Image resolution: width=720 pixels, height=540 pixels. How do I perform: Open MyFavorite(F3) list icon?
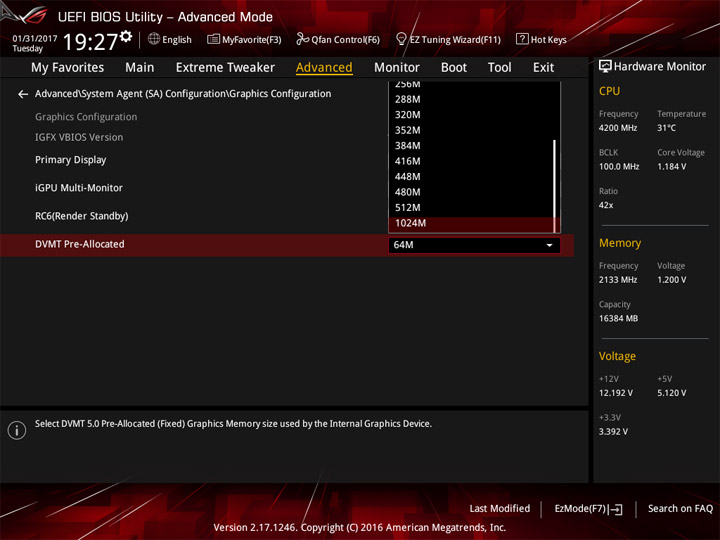213,39
